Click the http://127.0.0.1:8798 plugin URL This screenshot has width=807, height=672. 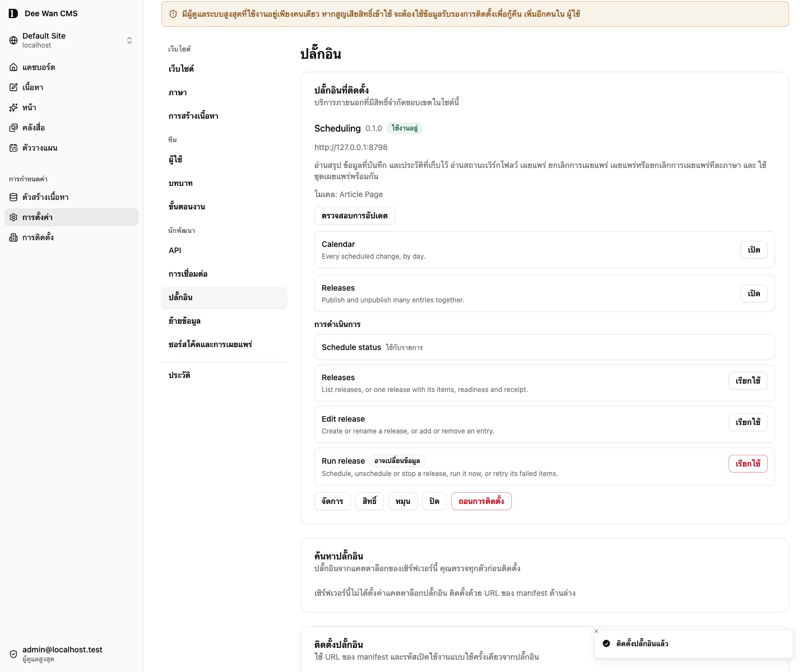click(x=351, y=147)
